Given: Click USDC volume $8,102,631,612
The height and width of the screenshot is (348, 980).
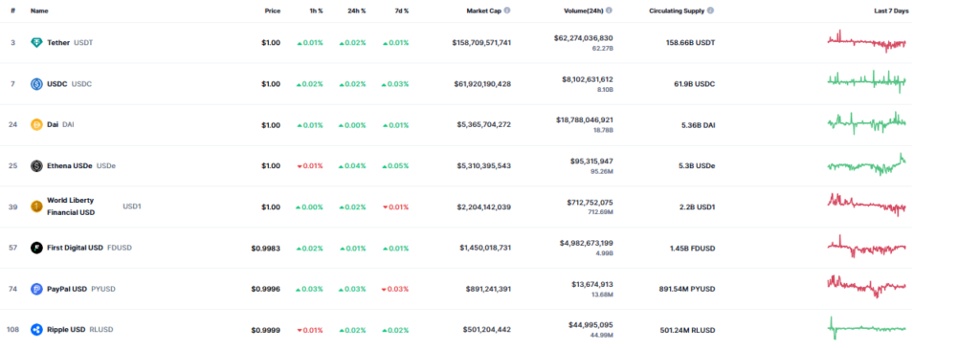Looking at the screenshot, I should 588,78.
